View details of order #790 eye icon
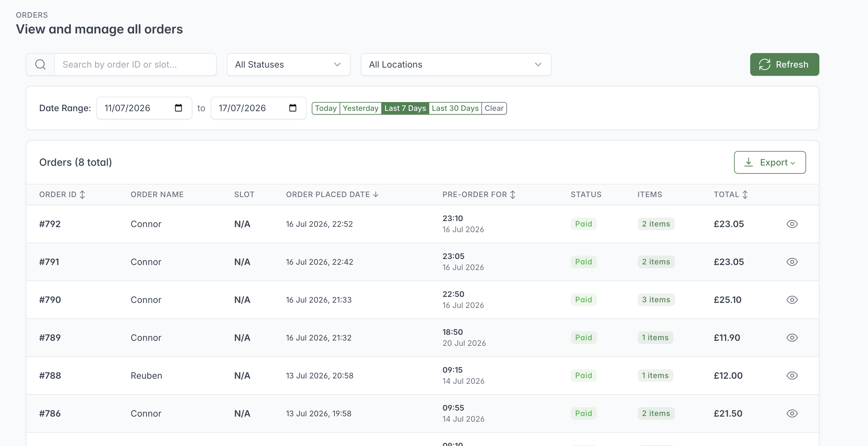Viewport: 868px width, 446px height. [x=792, y=299]
